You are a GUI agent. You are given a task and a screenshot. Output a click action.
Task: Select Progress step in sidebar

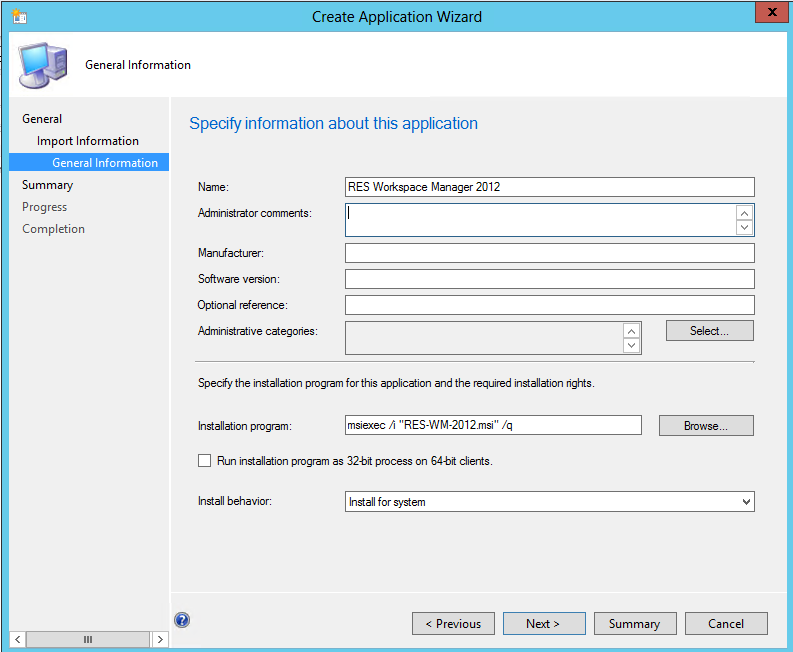click(x=45, y=207)
